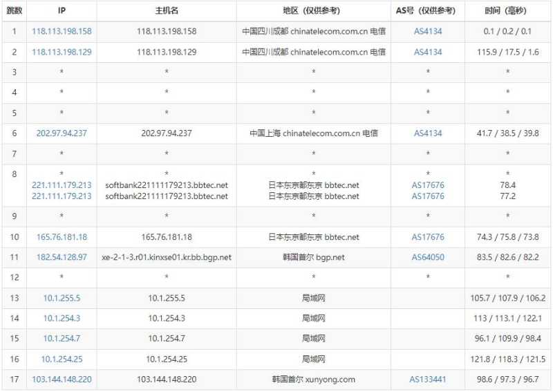Select hostname cell 103.144.148.220
The width and height of the screenshot is (553, 392).
tap(167, 380)
